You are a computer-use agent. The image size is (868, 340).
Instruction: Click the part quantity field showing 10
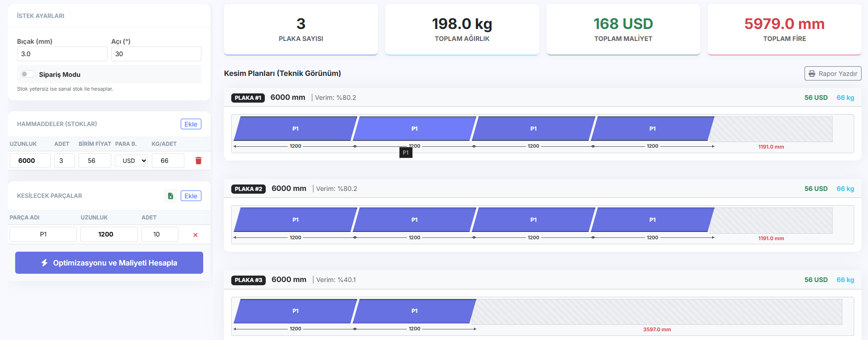pyautogui.click(x=160, y=234)
